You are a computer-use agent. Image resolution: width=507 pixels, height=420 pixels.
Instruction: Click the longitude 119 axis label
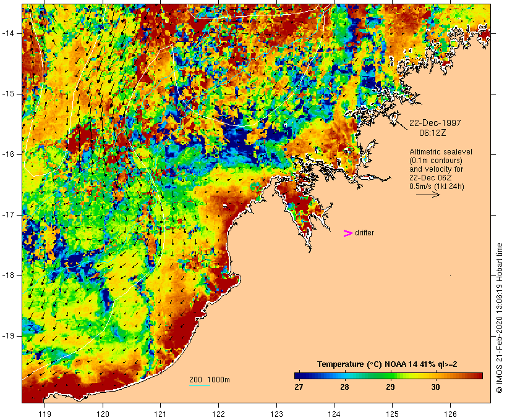(45, 413)
